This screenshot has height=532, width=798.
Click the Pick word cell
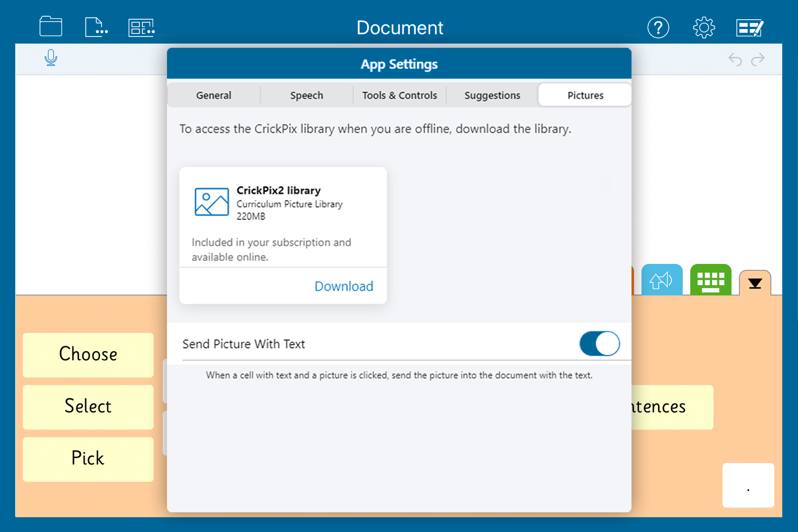[x=88, y=459]
